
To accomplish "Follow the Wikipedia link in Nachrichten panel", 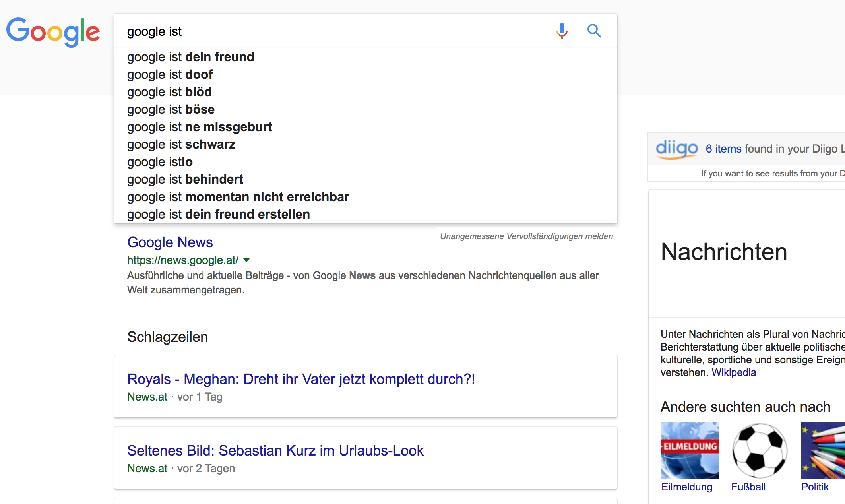I will pyautogui.click(x=733, y=372).
